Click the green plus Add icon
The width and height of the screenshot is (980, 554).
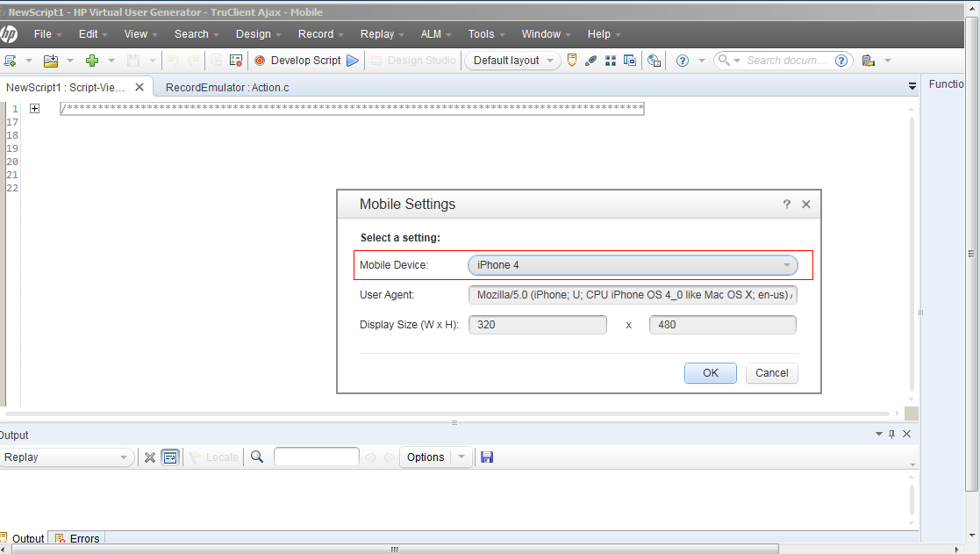pyautogui.click(x=92, y=61)
